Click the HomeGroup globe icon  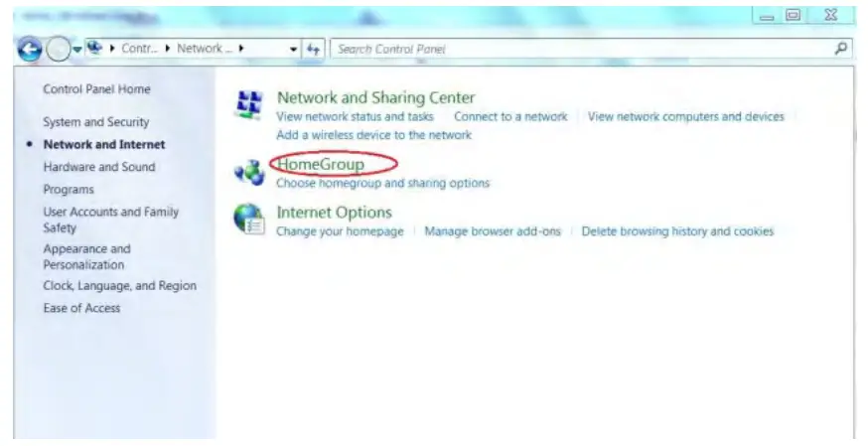click(249, 173)
